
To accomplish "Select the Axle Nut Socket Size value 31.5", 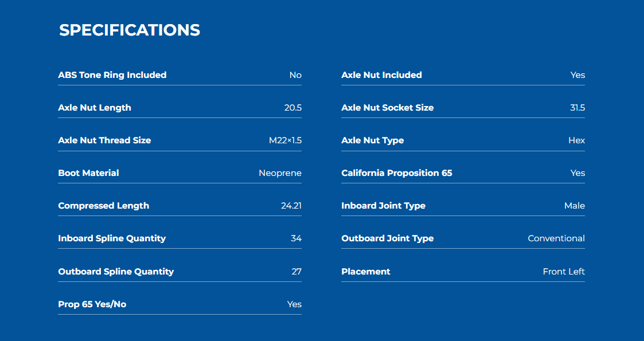I will [577, 108].
